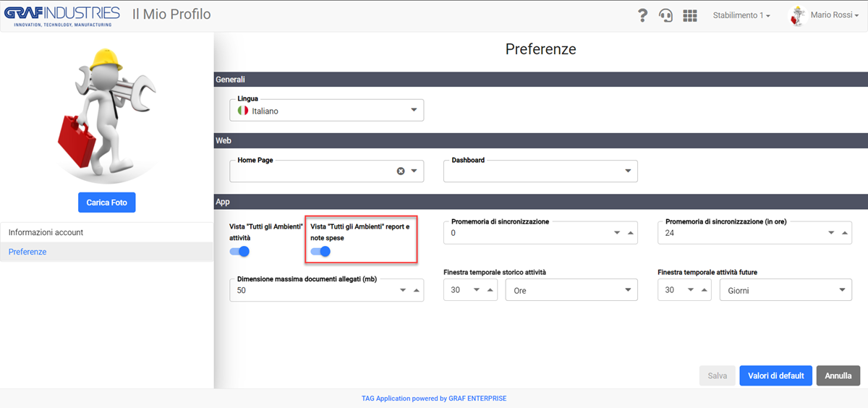The image size is (868, 408).
Task: Click the Annulla button
Action: point(838,376)
